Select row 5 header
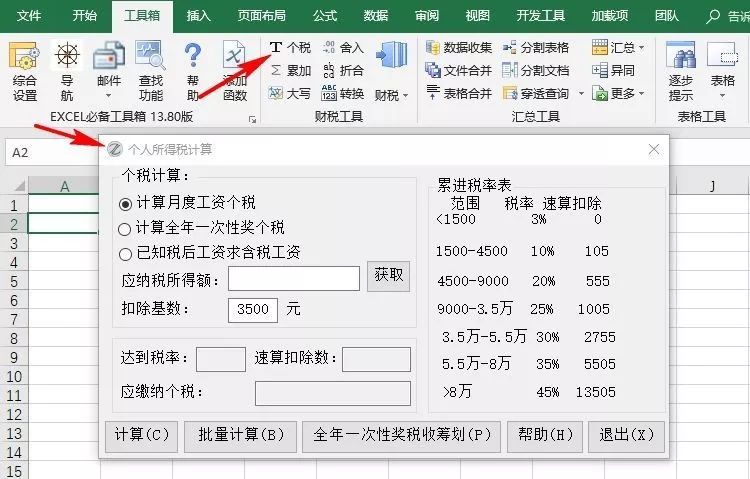 (14, 281)
